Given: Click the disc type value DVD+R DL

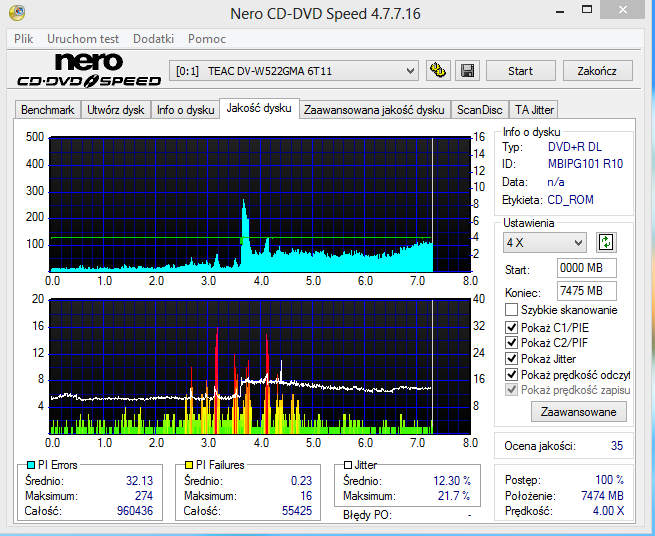Looking at the screenshot, I should [575, 147].
